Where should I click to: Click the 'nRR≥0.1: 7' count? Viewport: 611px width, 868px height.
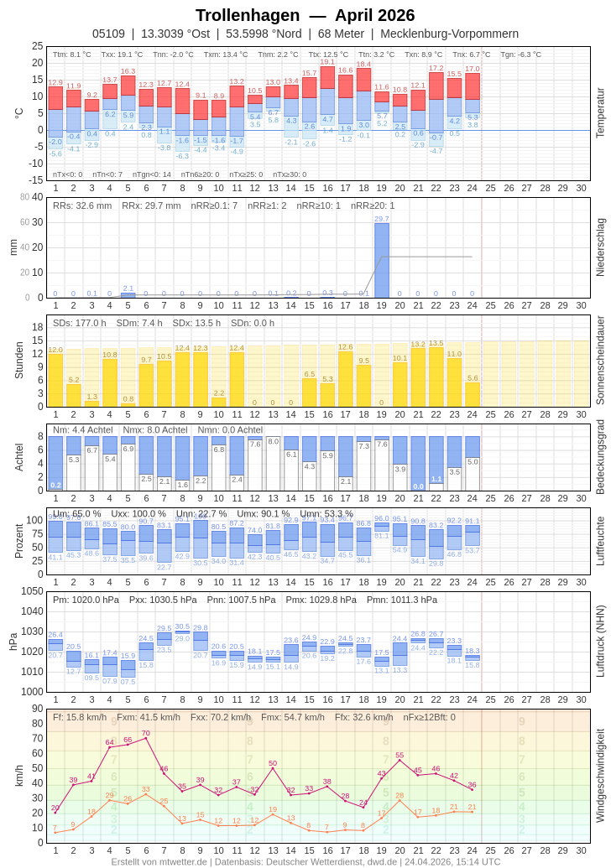pos(214,205)
